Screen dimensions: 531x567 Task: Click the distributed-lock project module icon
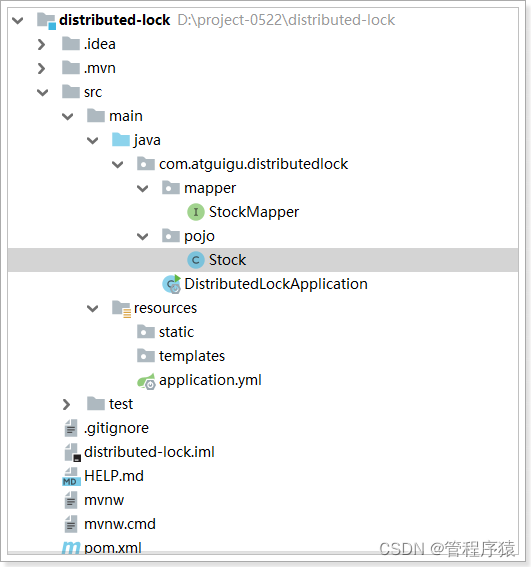click(46, 20)
